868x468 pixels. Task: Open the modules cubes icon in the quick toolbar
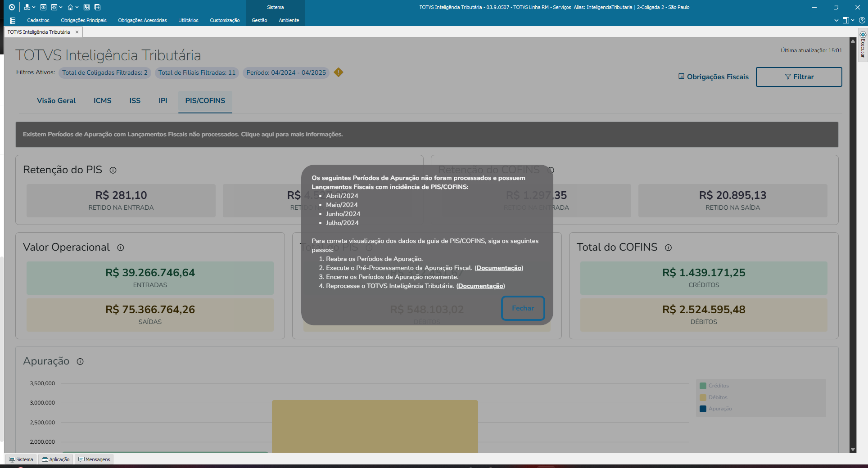pos(27,7)
